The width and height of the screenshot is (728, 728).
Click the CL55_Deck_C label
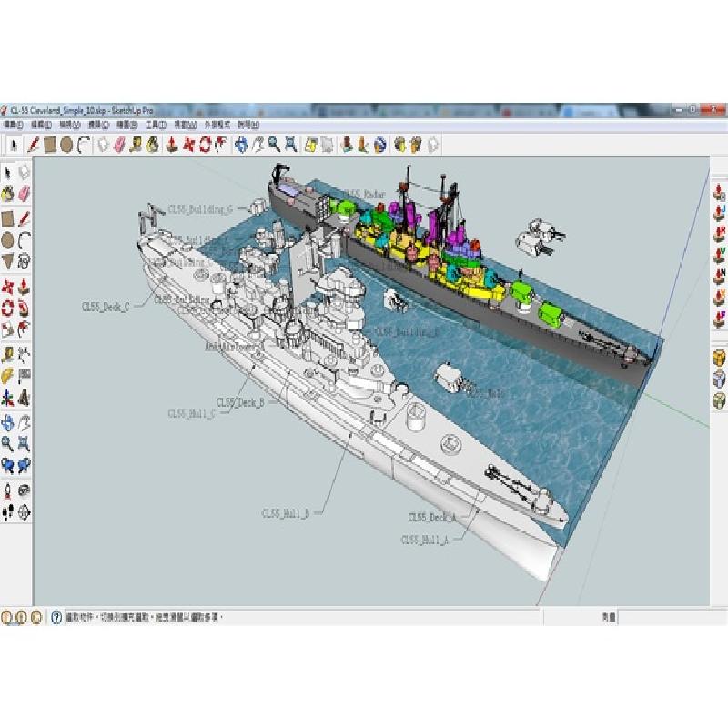pyautogui.click(x=106, y=307)
